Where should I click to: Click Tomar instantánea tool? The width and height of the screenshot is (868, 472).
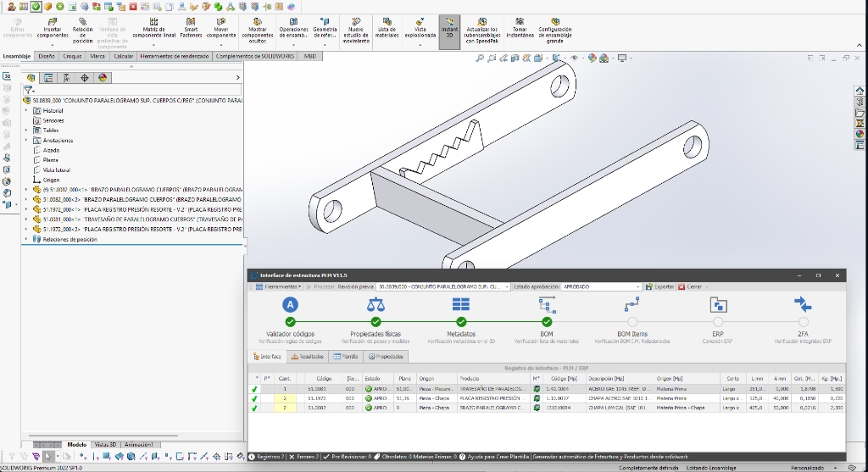pos(520,28)
